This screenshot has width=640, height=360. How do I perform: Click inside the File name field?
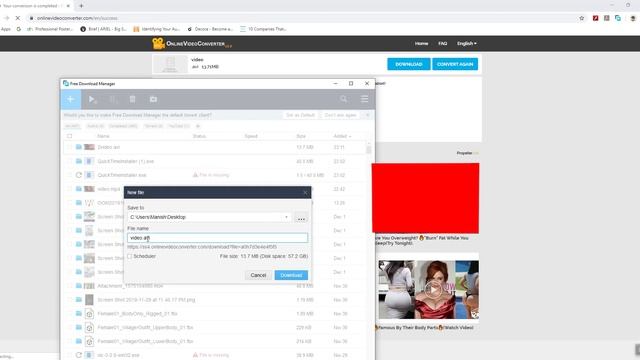218,238
